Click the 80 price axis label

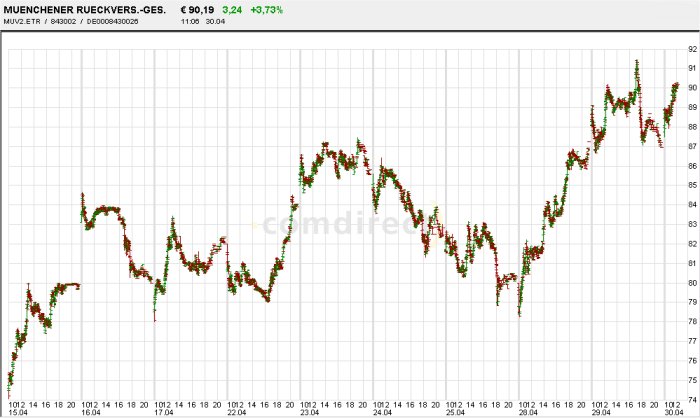692,283
